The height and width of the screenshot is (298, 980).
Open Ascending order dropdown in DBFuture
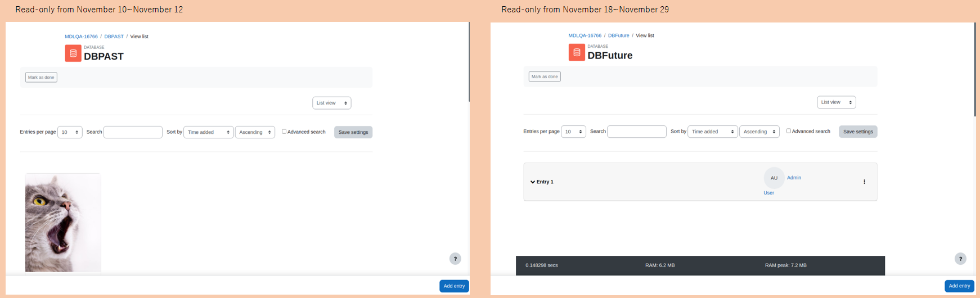click(759, 132)
